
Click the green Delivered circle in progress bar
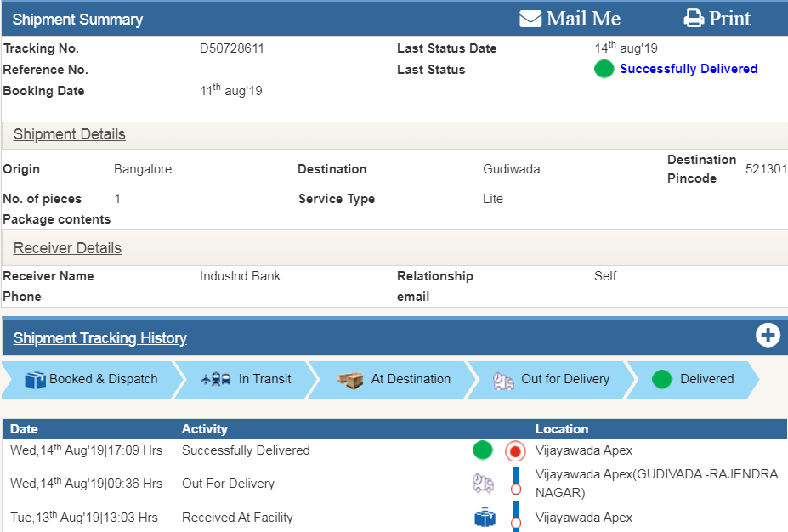point(662,380)
